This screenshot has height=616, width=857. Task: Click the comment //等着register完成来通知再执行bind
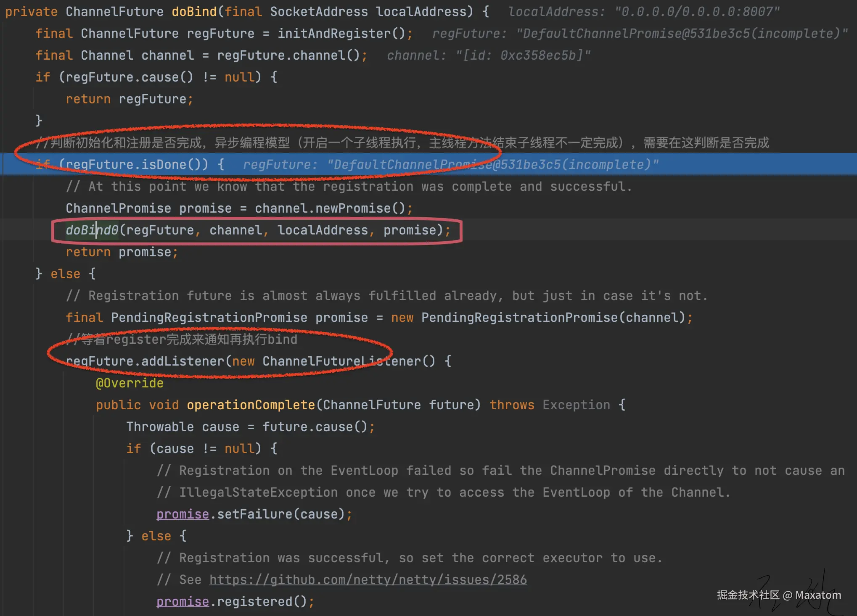[182, 339]
